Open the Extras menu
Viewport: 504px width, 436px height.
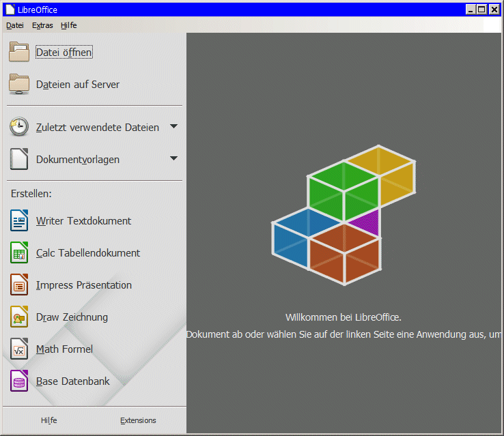coord(42,25)
